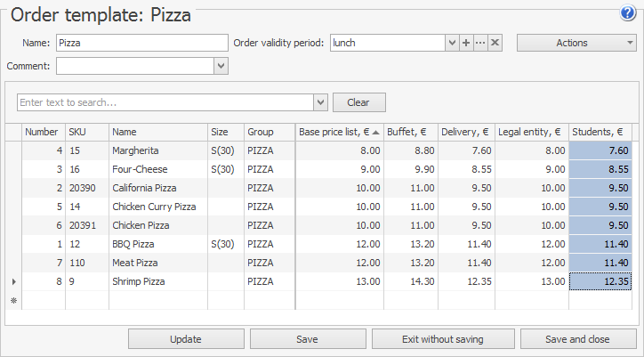The image size is (644, 357).
Task: Click the Name input field
Action: coord(141,43)
